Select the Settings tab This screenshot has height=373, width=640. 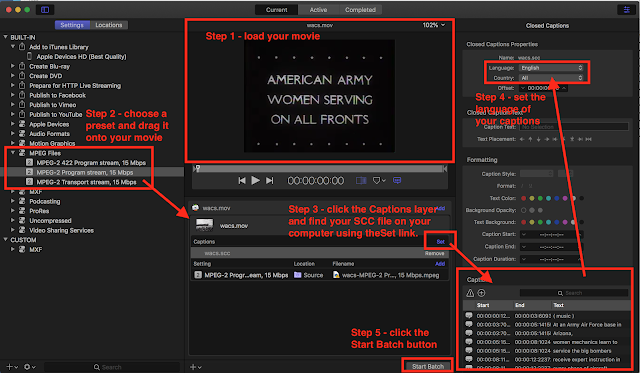click(x=72, y=25)
